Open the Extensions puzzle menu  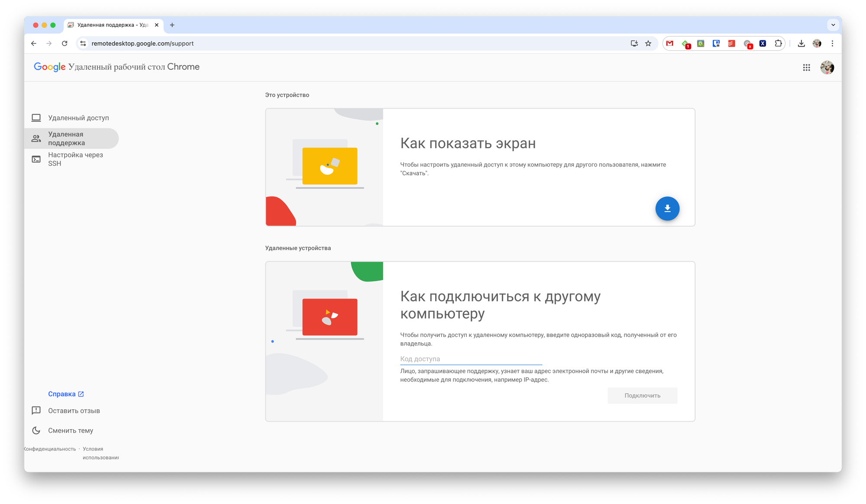pos(778,43)
